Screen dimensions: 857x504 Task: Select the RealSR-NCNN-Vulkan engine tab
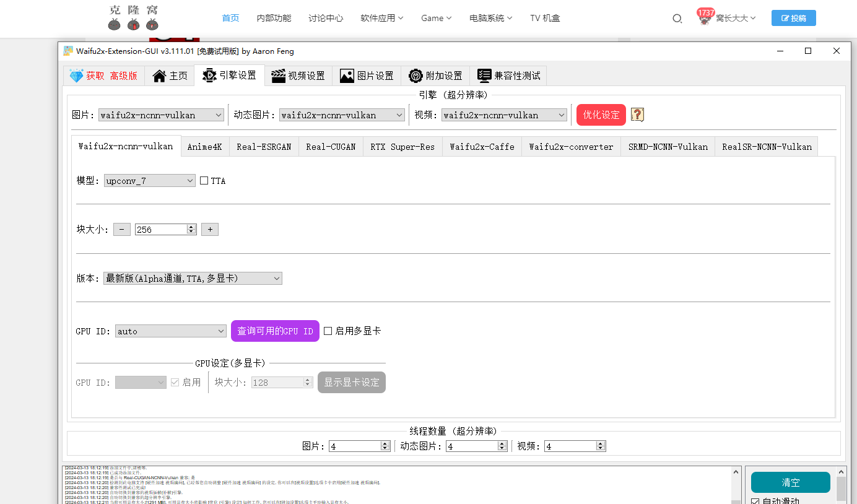tap(767, 147)
